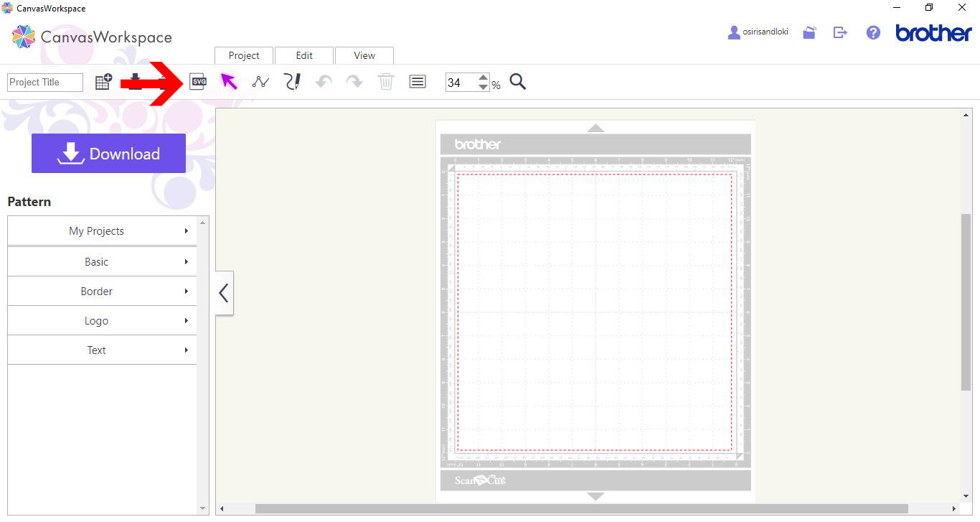Click the logout exit icon

pyautogui.click(x=840, y=32)
